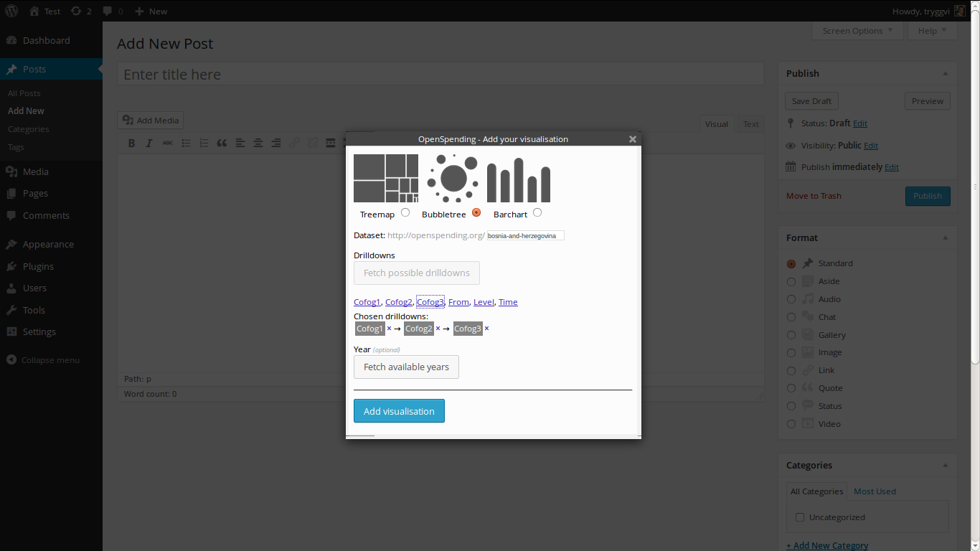Open the Test site home link
980x551 pixels.
pyautogui.click(x=44, y=11)
